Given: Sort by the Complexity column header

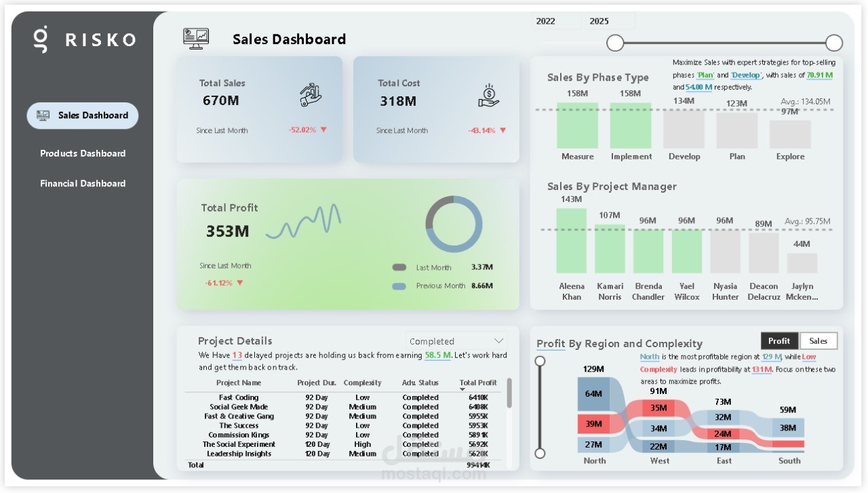Looking at the screenshot, I should tap(363, 382).
